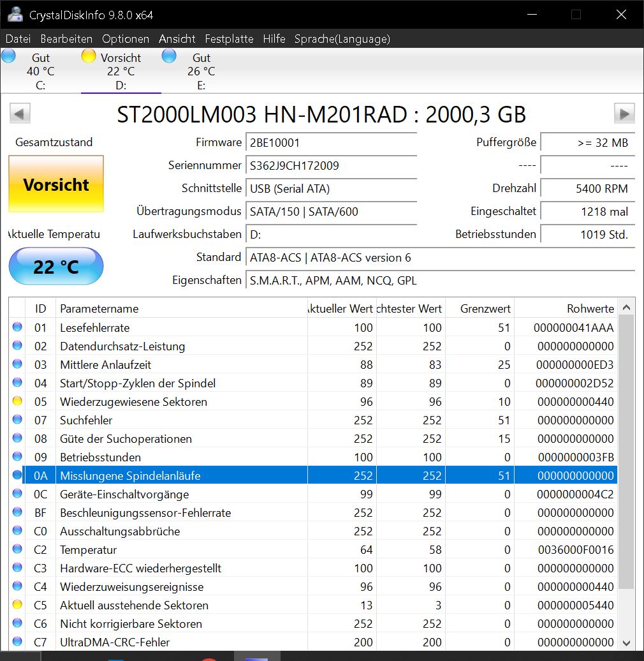Select the Hardware-ECC wiederhergestellt row
Screen dimensions: 644x661
pos(313,568)
